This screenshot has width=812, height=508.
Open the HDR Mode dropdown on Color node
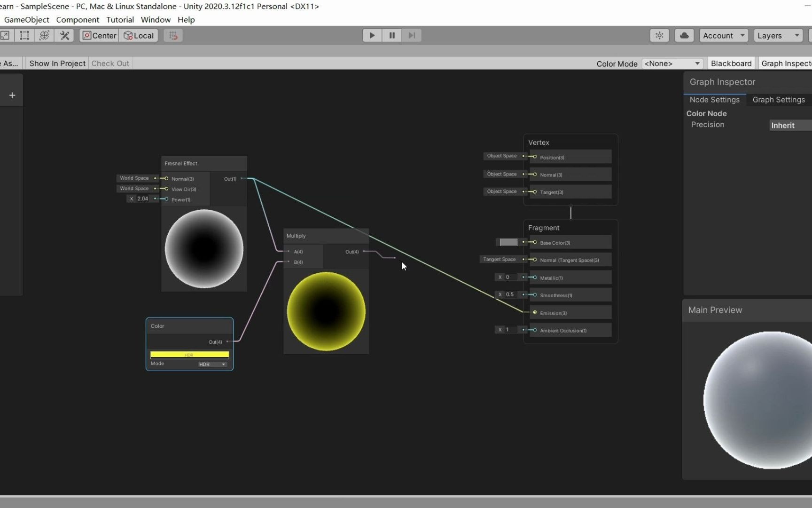211,364
